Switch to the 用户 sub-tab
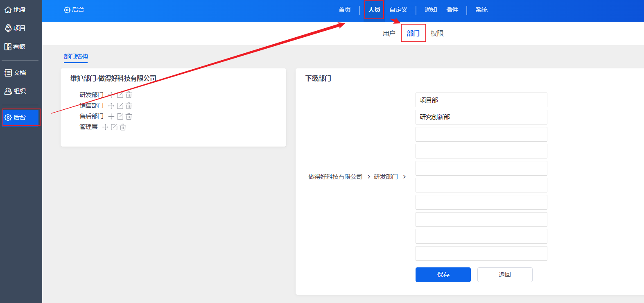This screenshot has height=303, width=644. point(389,34)
